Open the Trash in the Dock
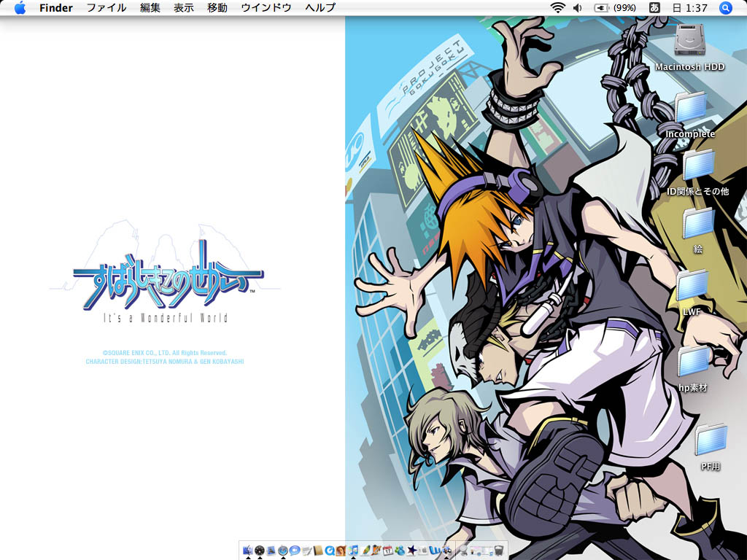This screenshot has height=560, width=747. pos(499,551)
